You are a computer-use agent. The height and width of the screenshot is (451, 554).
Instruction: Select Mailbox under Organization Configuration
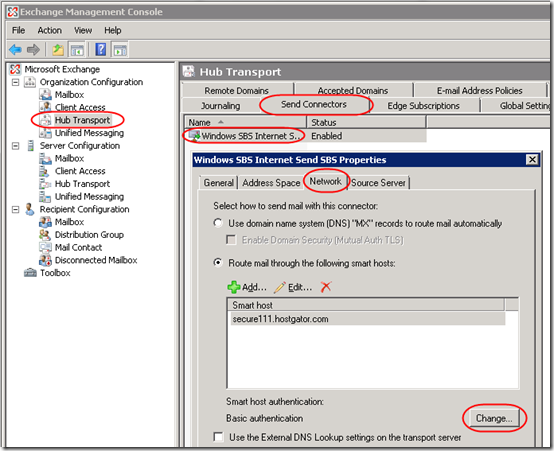pyautogui.click(x=69, y=95)
